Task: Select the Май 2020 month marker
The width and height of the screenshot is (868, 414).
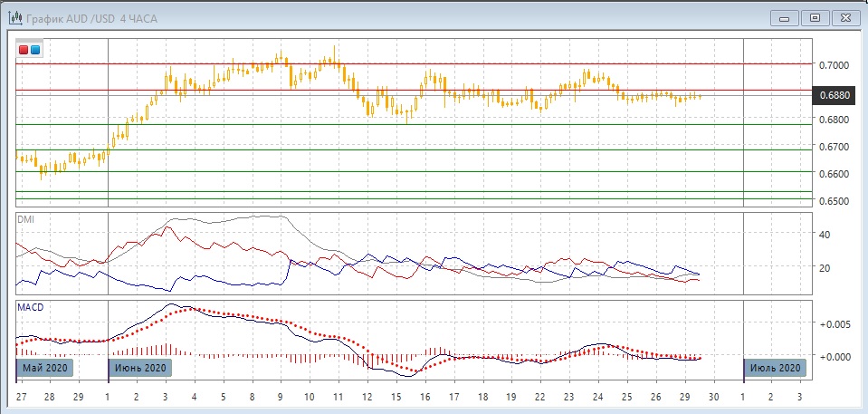Action: tap(44, 368)
